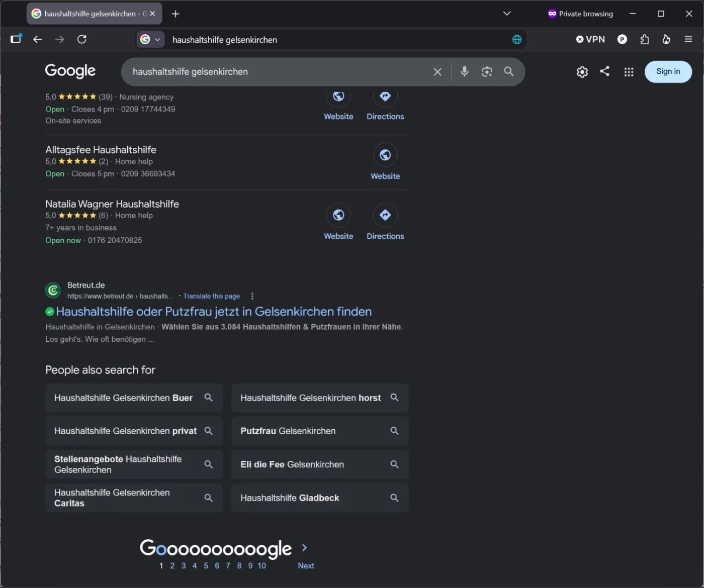
Task: Go to results page 5
Action: (206, 566)
